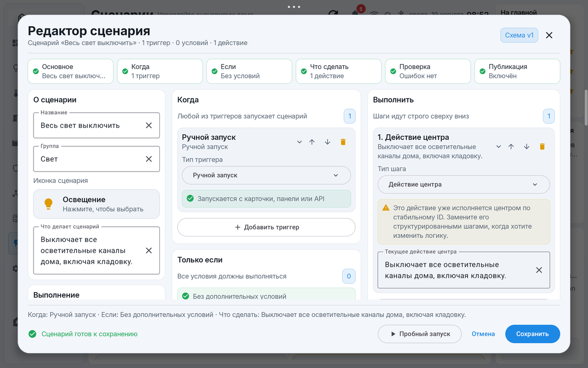Save the scenario with Сохранить

click(533, 334)
